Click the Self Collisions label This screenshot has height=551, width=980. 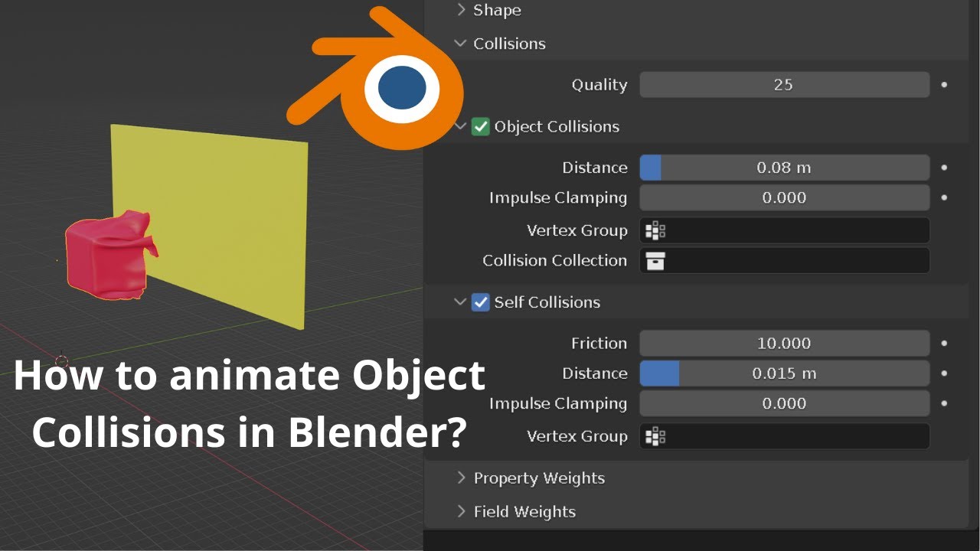(x=547, y=302)
